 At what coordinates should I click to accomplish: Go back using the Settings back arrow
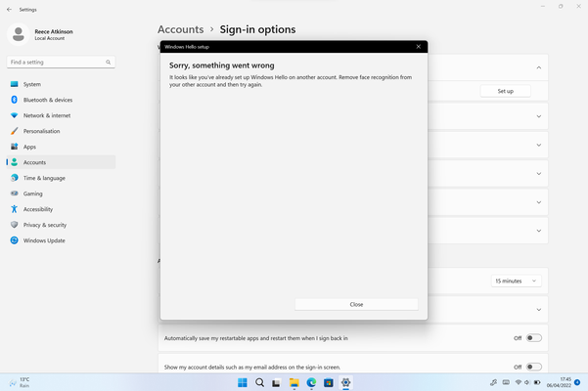pos(10,10)
